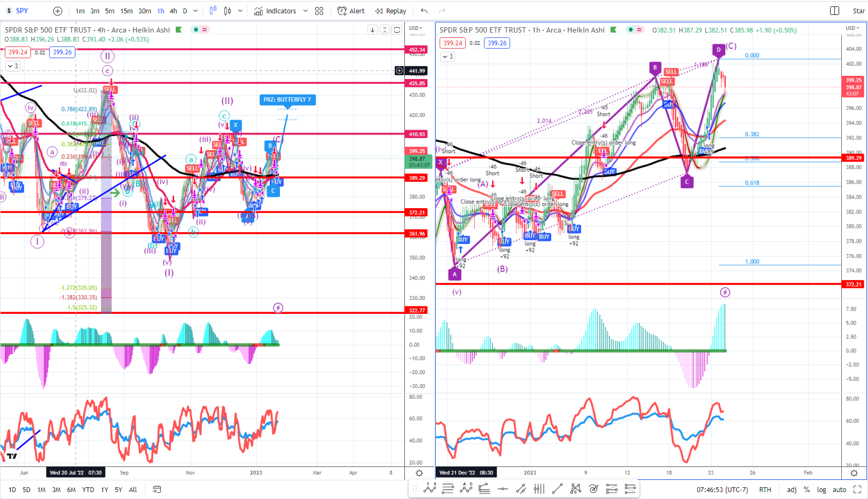This screenshot has width=868, height=499.
Task: Click the PRZ: BUTTERFLY 7 label
Action: point(287,100)
